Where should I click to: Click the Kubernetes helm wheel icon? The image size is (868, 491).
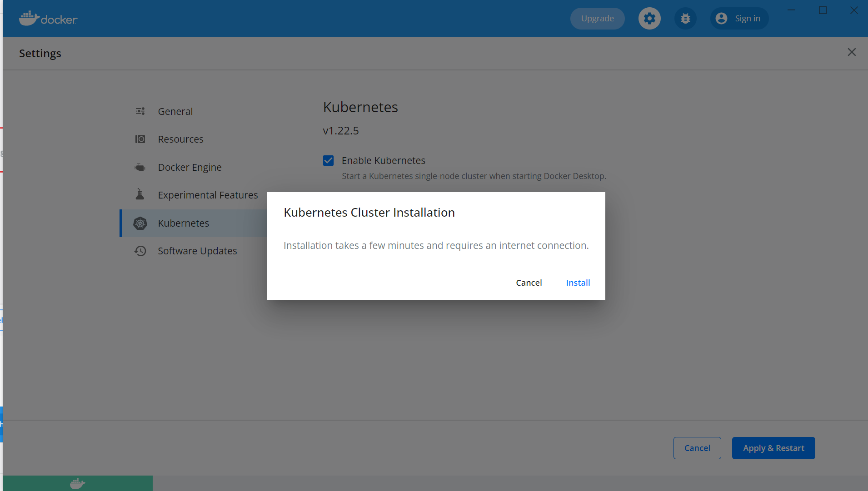[140, 223]
